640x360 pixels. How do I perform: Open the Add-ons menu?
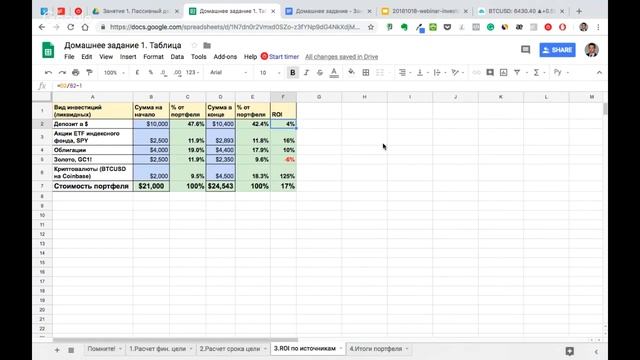coord(225,57)
